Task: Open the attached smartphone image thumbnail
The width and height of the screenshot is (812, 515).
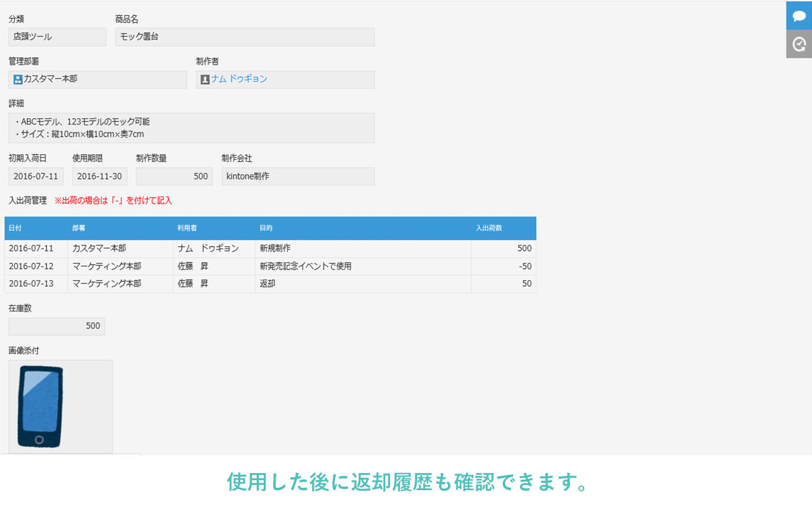Action: pos(40,406)
